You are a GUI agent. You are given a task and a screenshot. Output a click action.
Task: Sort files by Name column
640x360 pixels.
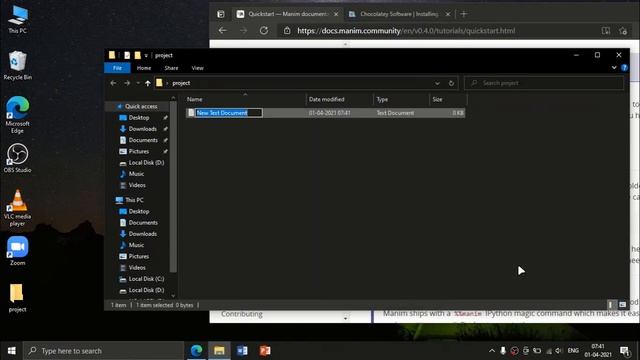245,99
